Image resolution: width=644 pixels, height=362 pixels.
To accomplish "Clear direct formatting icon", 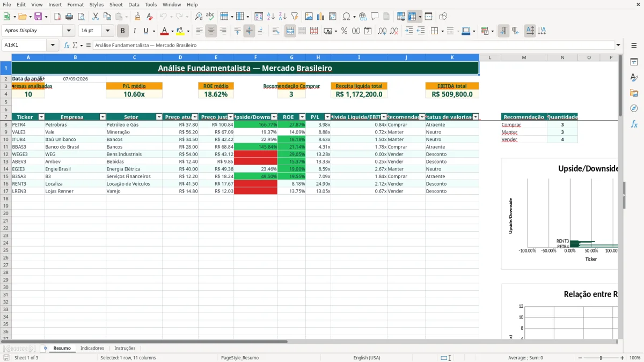I will (149, 17).
